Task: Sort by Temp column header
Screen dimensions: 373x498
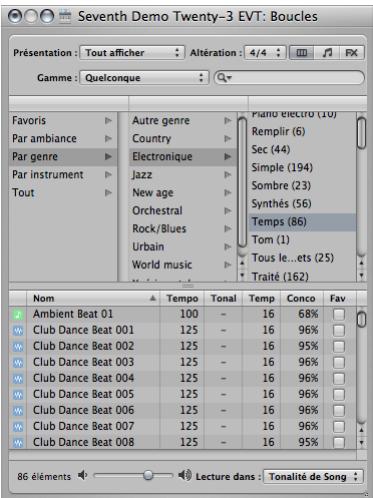Action: pos(262,298)
